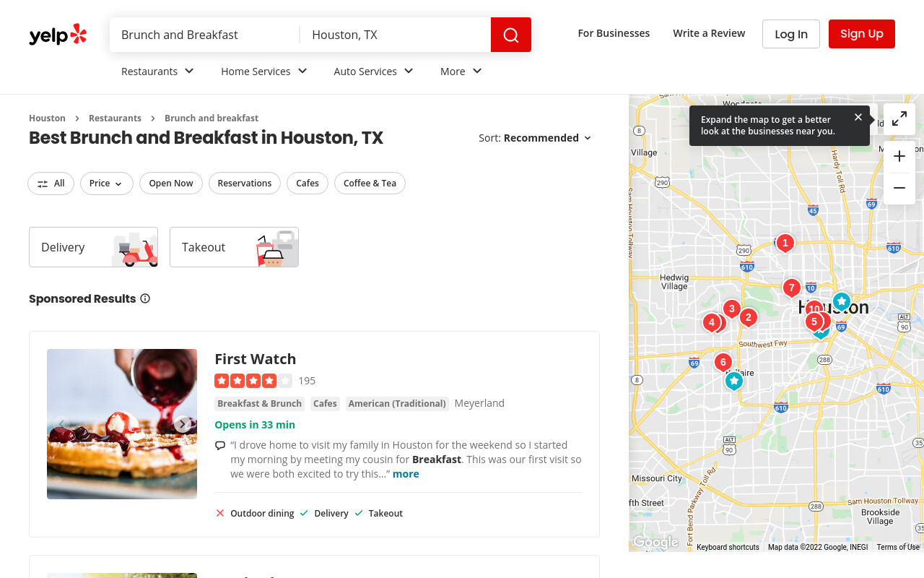
Task: Open map Terms of Use
Action: tap(898, 548)
